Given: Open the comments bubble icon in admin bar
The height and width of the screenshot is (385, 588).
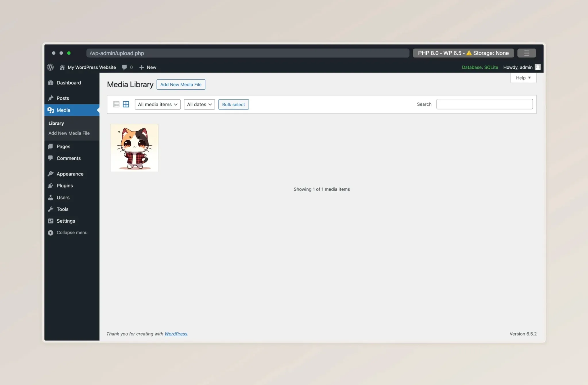Looking at the screenshot, I should (x=124, y=67).
